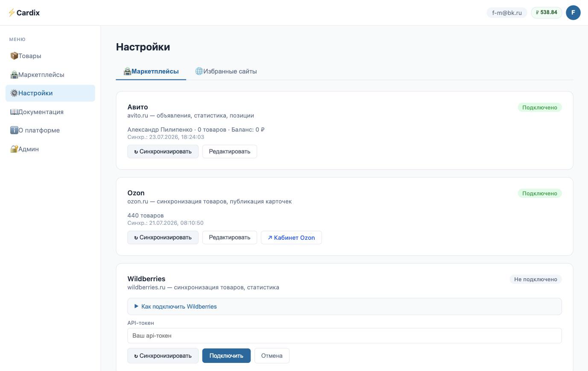Synchronize the Авито account
This screenshot has width=588, height=371.
[x=163, y=151]
